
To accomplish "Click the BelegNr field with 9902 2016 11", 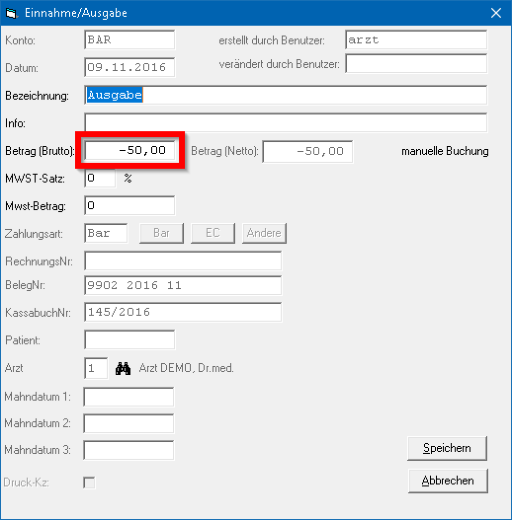I will pos(183,285).
